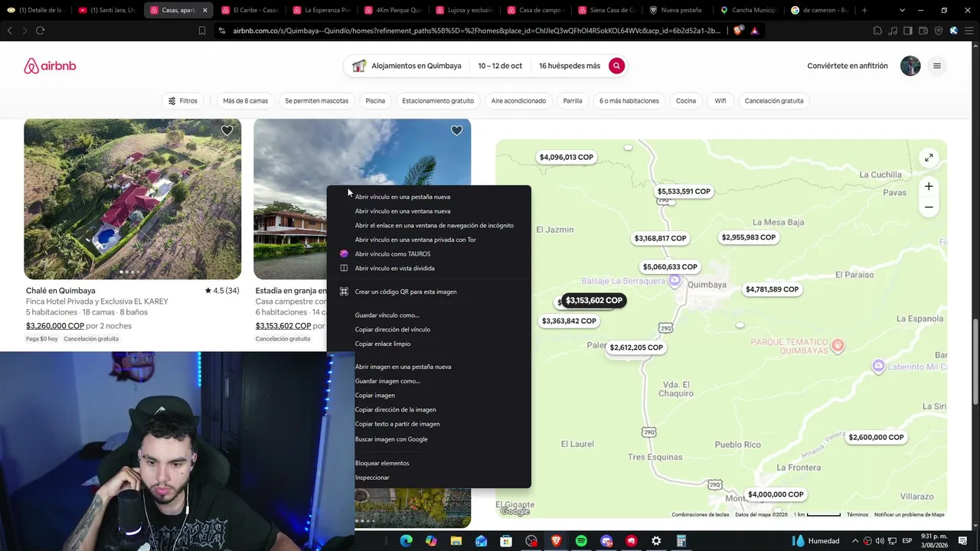The height and width of the screenshot is (551, 980).
Task: Toggle the Se permiten mascotas filter
Action: [x=317, y=101]
